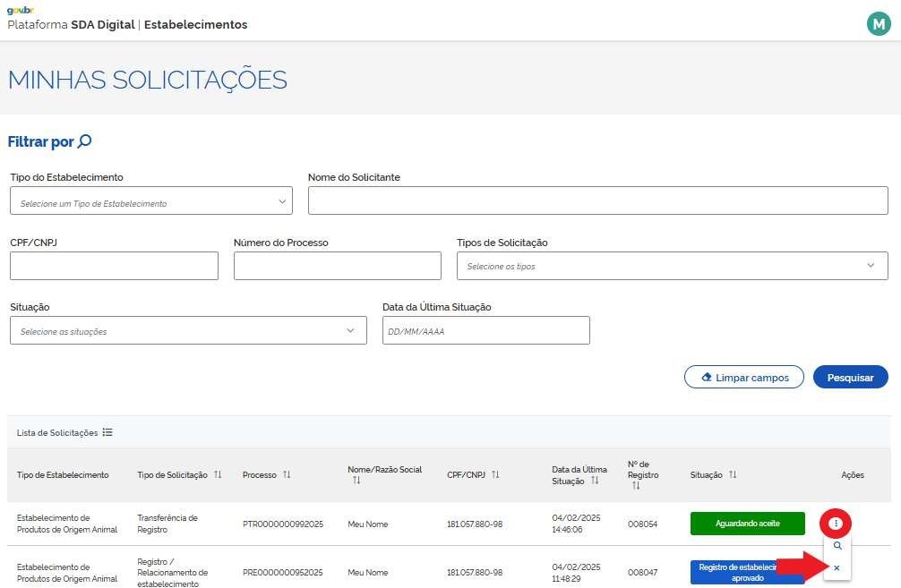Open the three-dot actions menu for first row

tap(835, 523)
